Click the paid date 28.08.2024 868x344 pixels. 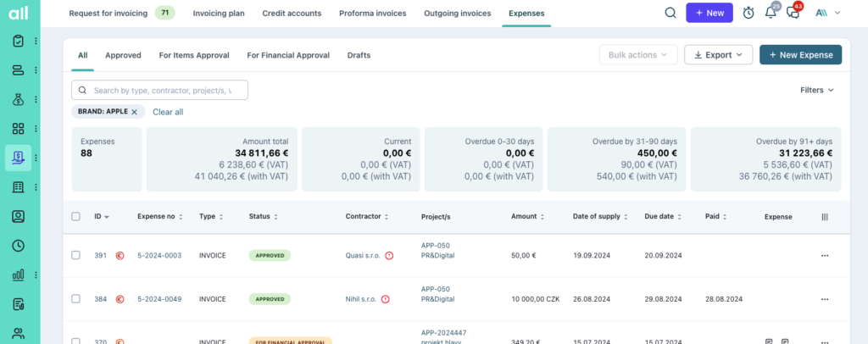click(724, 299)
